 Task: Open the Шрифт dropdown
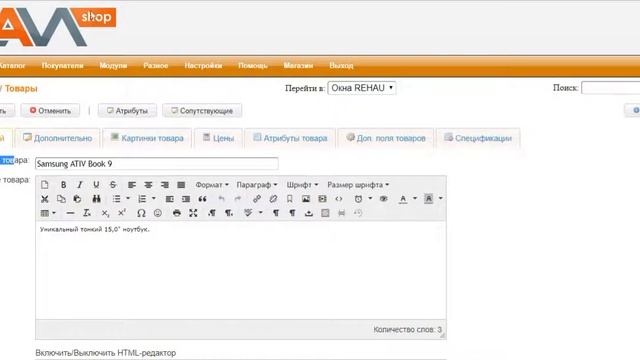pyautogui.click(x=302, y=185)
